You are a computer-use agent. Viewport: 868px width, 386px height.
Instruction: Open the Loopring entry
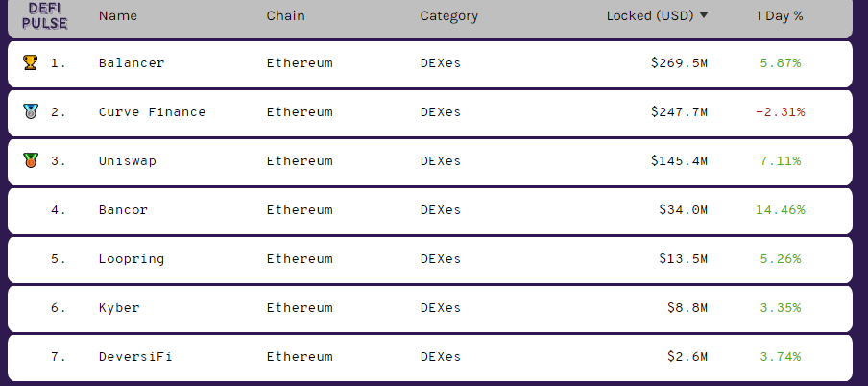point(132,259)
